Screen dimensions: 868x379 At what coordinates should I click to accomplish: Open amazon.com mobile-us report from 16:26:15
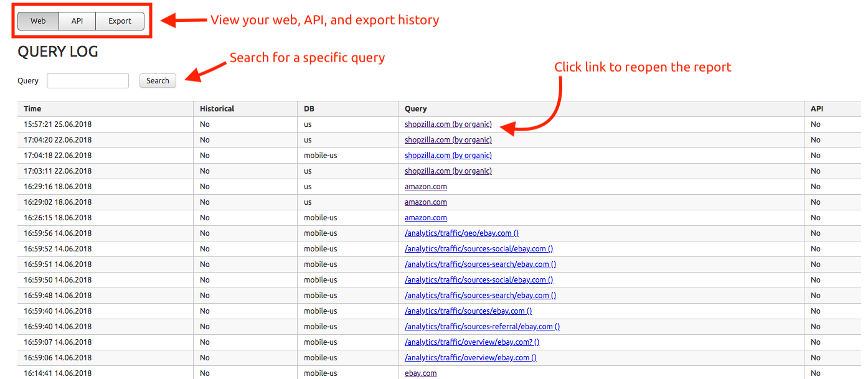point(426,218)
